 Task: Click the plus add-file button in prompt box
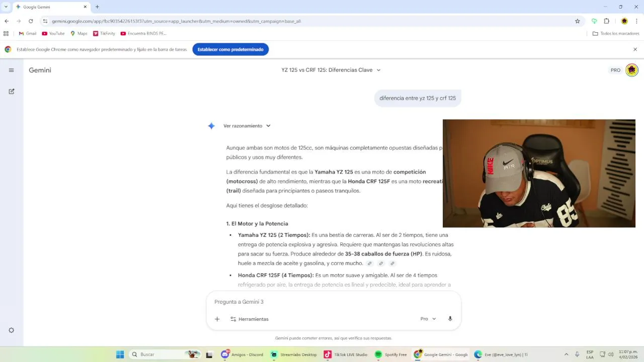click(217, 319)
